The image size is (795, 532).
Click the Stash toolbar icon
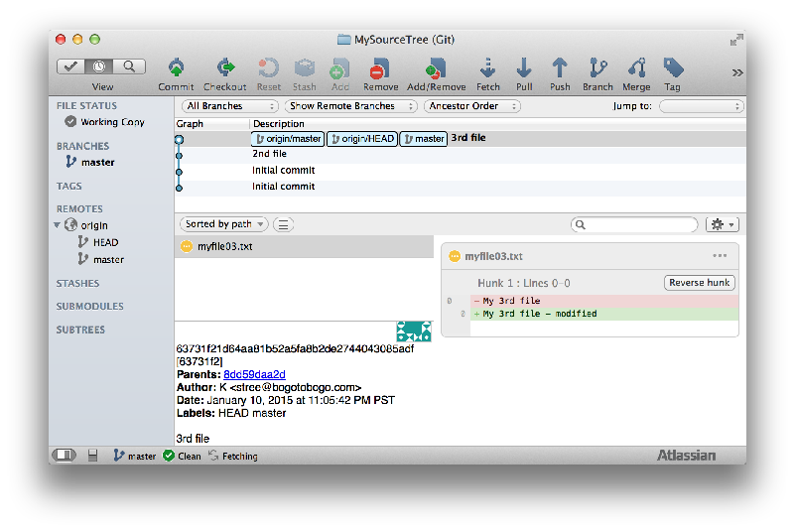(x=305, y=68)
